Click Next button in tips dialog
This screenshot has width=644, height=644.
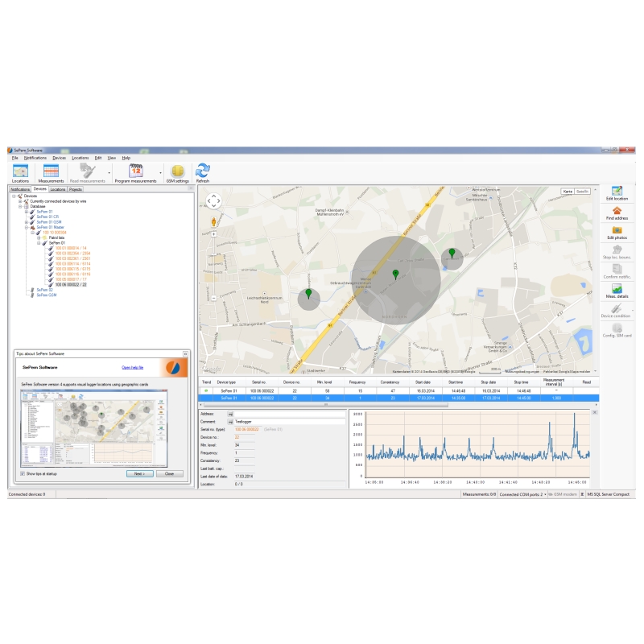139,474
